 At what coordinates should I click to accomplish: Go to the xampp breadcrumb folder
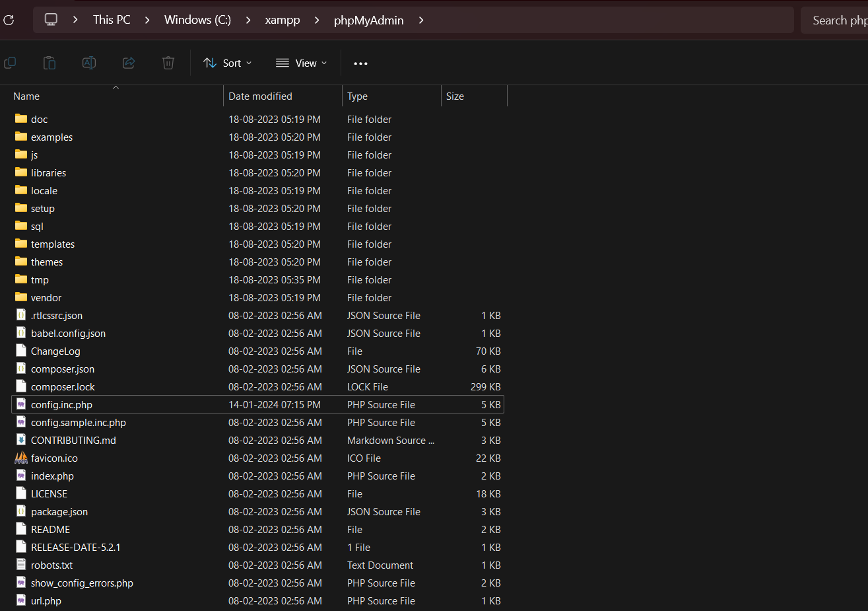283,20
